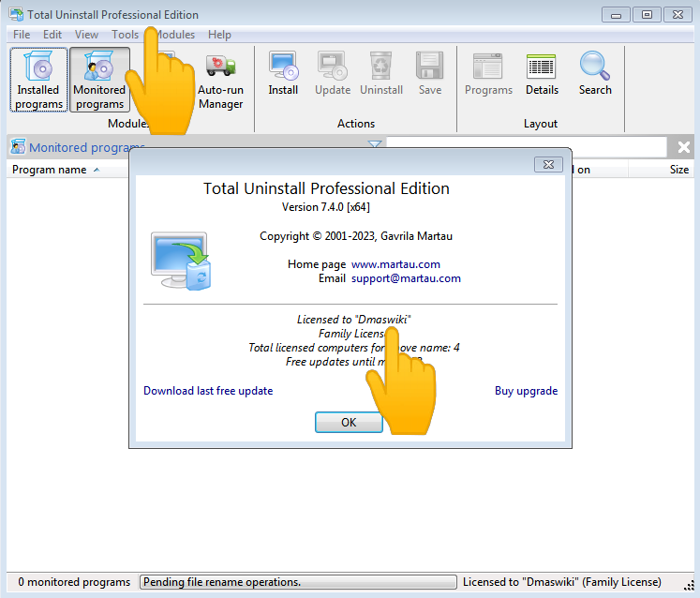Click the status bar license text
The height and width of the screenshot is (598, 700).
coord(561,582)
